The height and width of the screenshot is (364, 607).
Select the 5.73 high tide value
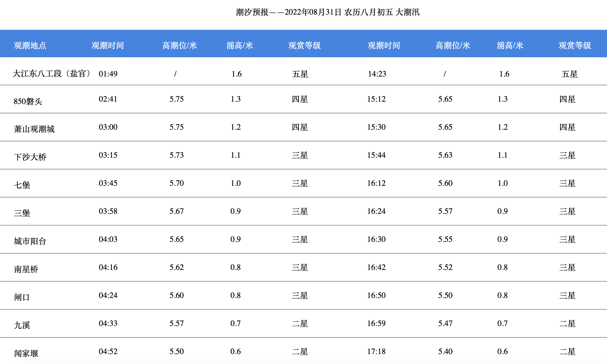pyautogui.click(x=176, y=155)
